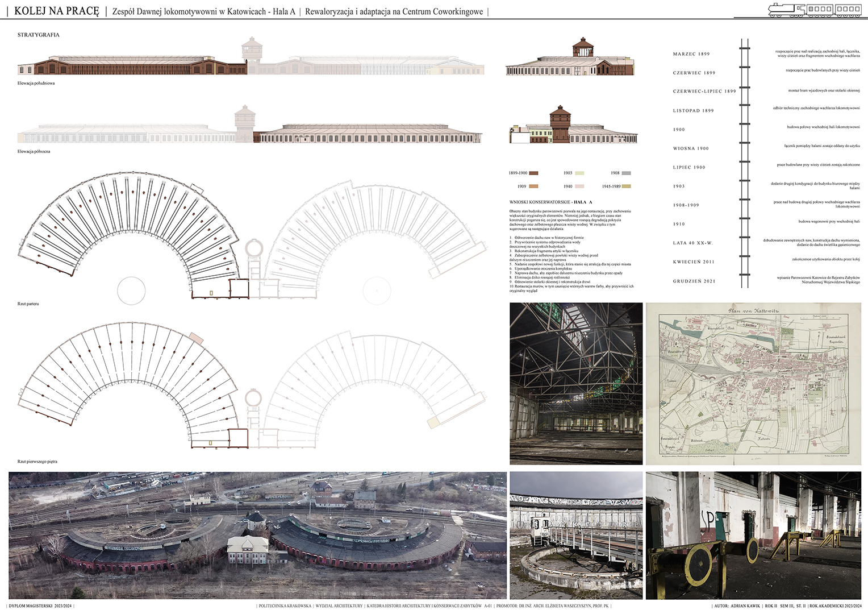This screenshot has height=614, width=868.
Task: Click the 1899-1900 dark brown legend swatch
Action: (533, 173)
